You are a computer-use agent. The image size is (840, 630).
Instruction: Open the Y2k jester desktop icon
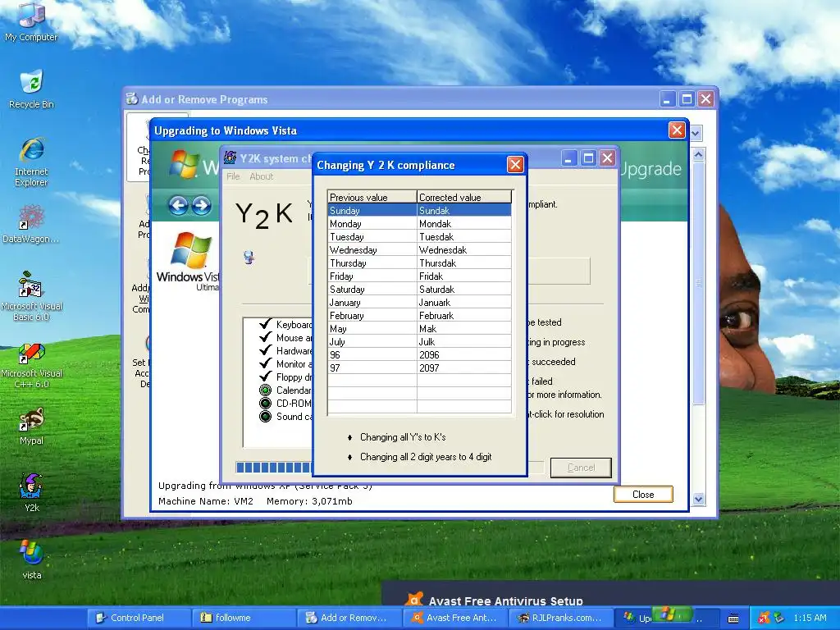[31, 493]
